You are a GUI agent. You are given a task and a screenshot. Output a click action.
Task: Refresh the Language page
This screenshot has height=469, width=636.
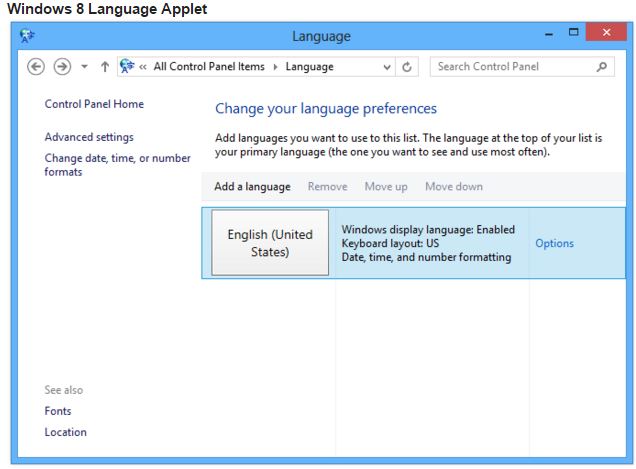pos(407,67)
